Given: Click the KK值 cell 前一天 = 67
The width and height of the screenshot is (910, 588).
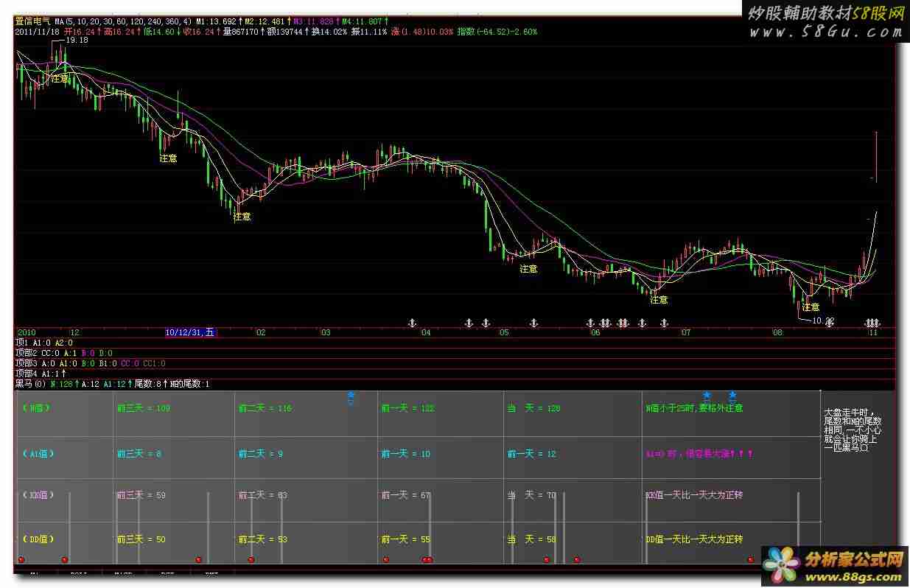Looking at the screenshot, I should [406, 495].
